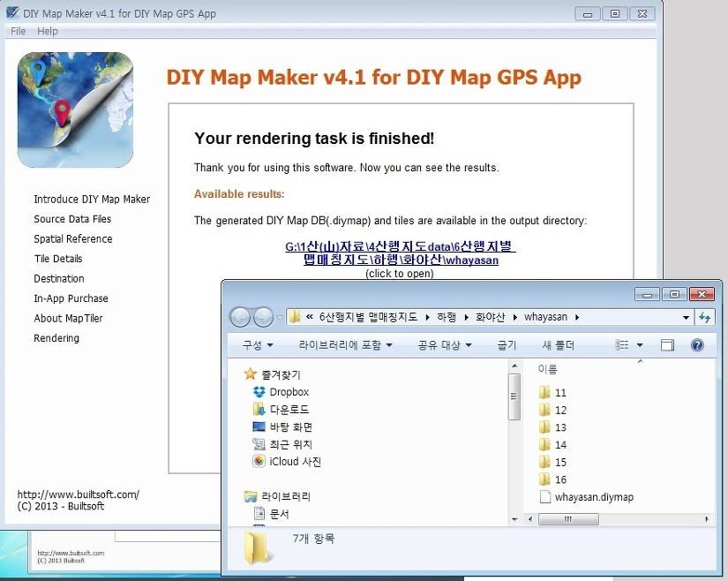Viewport: 728px width, 581px height.
Task: Click the 하행 breadcrumb in address bar
Action: [447, 317]
